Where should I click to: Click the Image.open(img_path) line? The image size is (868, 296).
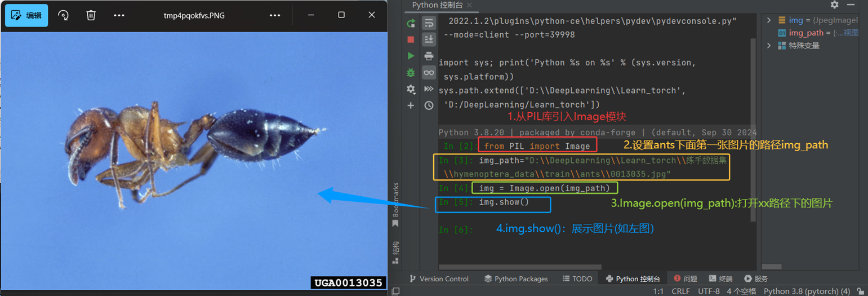[x=545, y=188]
